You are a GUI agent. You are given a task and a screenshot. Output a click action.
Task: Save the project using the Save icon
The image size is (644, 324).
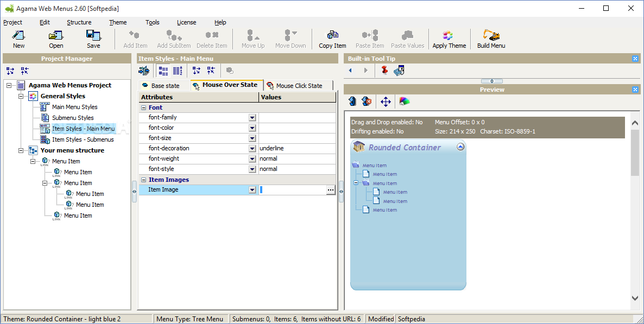pos(93,35)
